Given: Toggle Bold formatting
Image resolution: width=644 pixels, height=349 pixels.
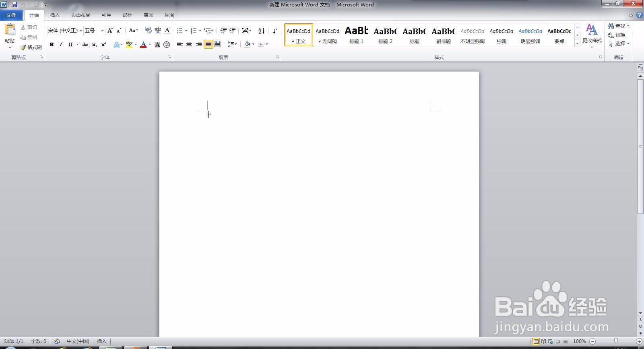Looking at the screenshot, I should (52, 45).
